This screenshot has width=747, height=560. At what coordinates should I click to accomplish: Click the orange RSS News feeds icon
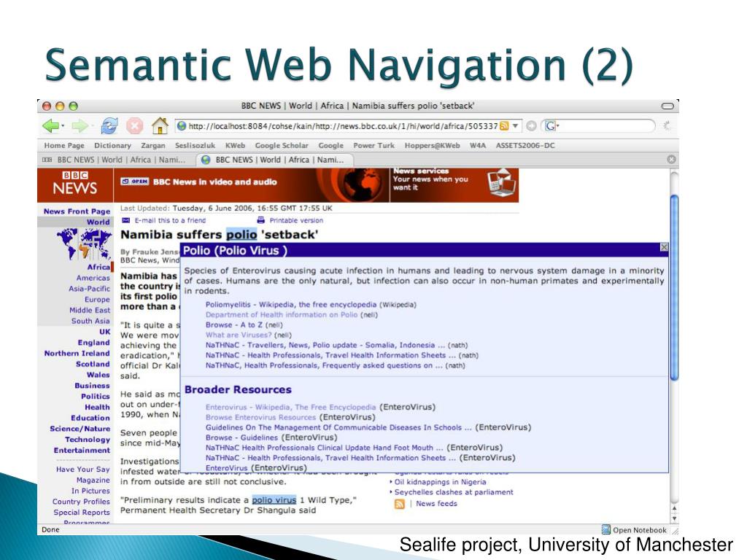(x=399, y=504)
